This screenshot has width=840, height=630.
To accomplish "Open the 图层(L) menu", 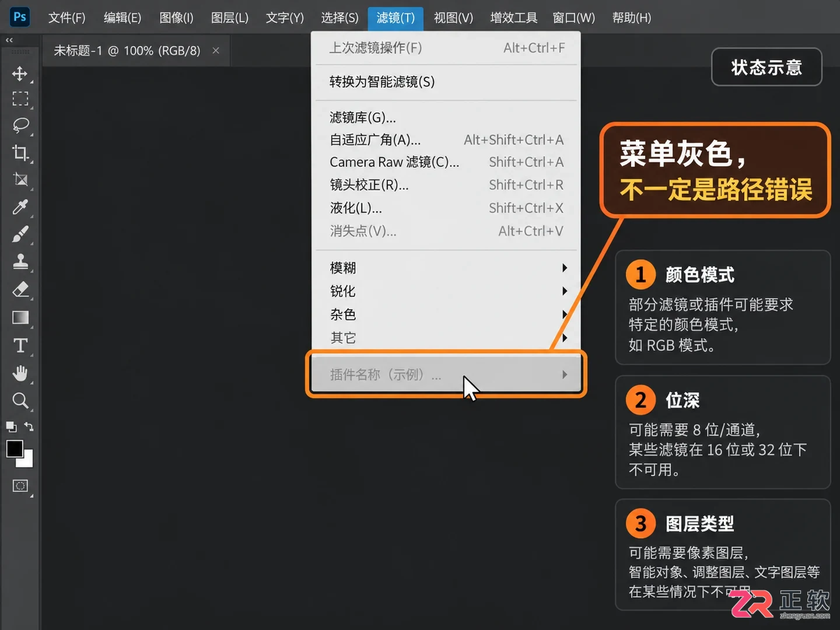I will pyautogui.click(x=230, y=17).
